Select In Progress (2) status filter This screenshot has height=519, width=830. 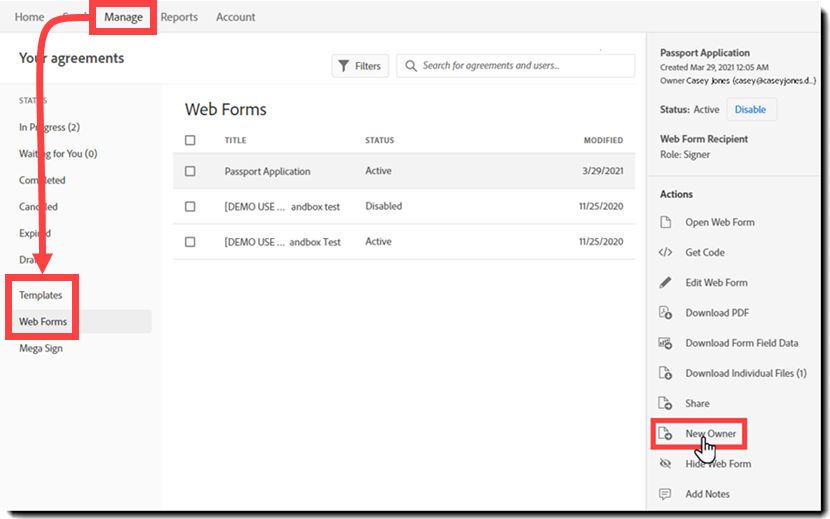[x=49, y=127]
